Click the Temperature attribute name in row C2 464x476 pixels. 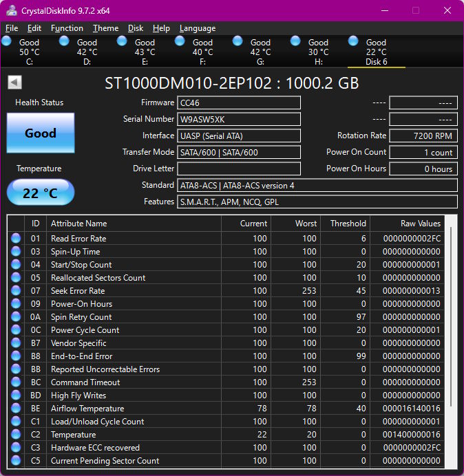pyautogui.click(x=73, y=435)
